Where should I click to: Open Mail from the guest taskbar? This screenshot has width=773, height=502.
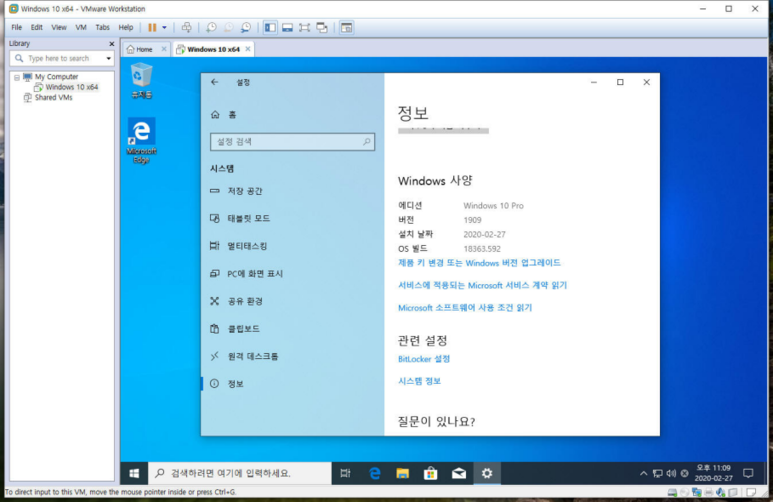(459, 473)
